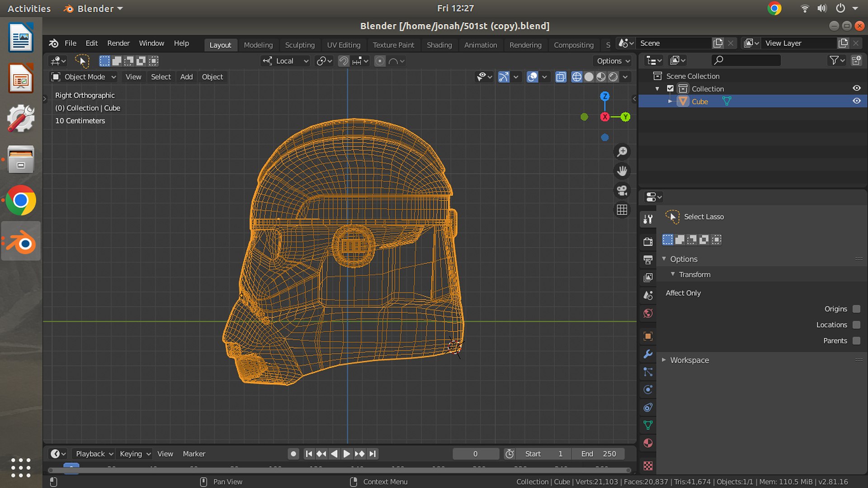Enable the Origins checkbox
This screenshot has width=868, height=488.
tap(856, 309)
